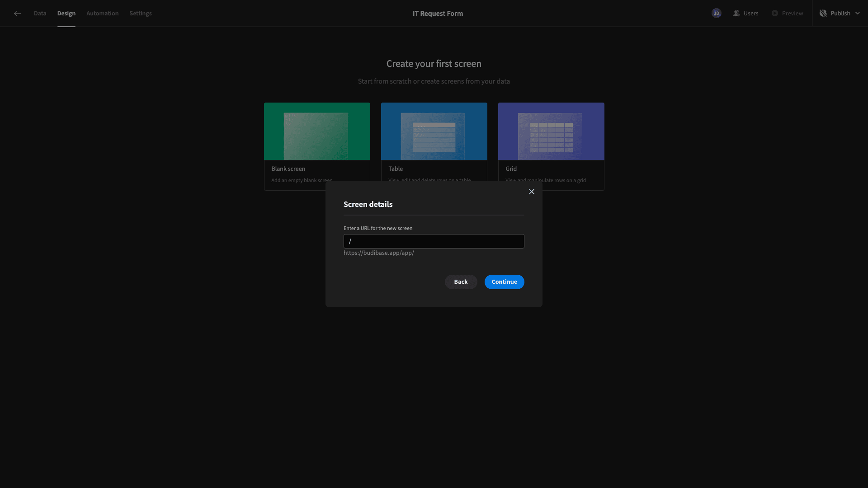Click the Preview button label
Image resolution: width=868 pixels, height=488 pixels.
793,14
